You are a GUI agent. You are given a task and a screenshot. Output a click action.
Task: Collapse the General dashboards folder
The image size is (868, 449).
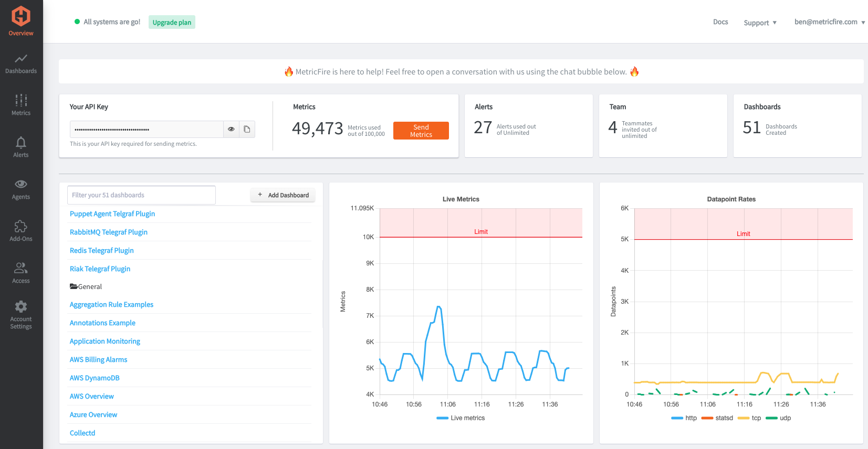coord(86,287)
